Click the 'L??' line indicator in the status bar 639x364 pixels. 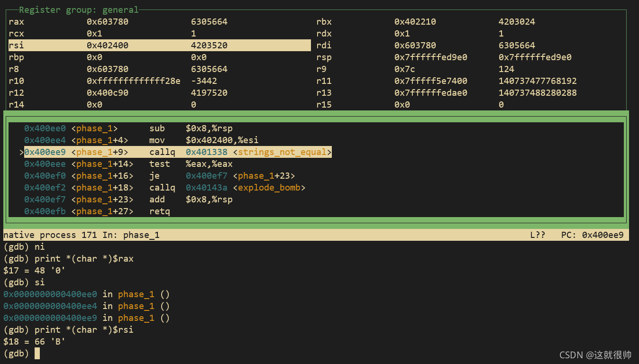(538, 235)
